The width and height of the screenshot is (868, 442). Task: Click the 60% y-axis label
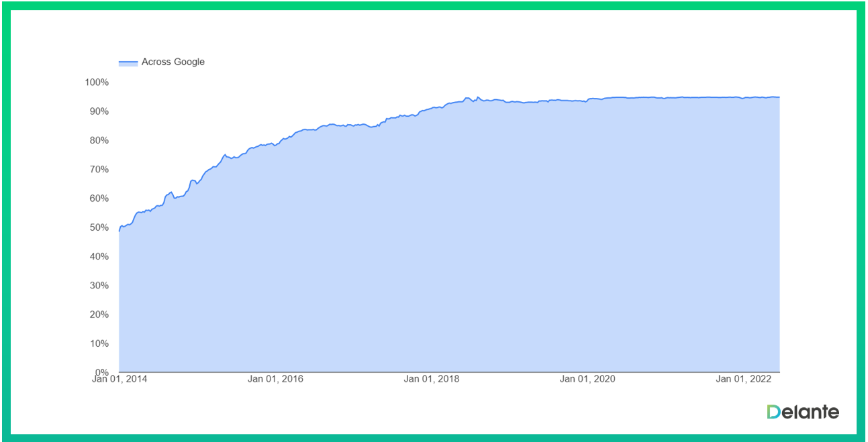pyautogui.click(x=98, y=199)
